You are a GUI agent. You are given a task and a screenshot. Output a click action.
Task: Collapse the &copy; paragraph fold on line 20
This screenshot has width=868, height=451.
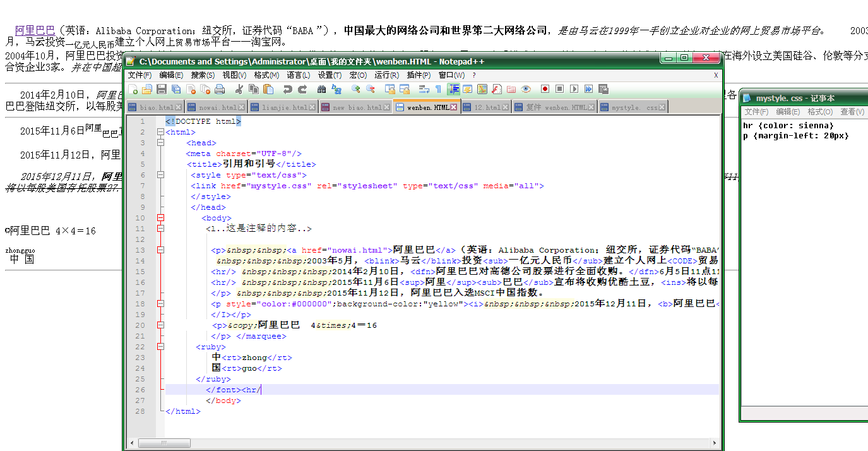point(160,325)
